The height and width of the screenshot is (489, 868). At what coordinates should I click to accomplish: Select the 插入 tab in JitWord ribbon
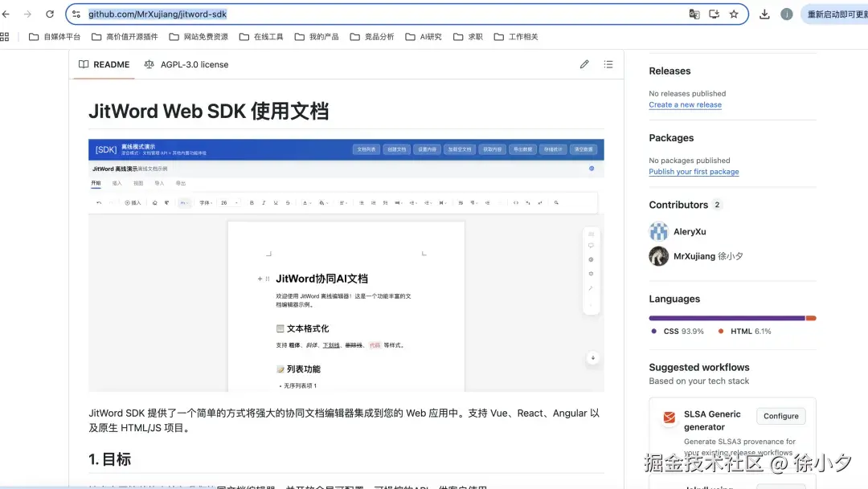pyautogui.click(x=116, y=183)
